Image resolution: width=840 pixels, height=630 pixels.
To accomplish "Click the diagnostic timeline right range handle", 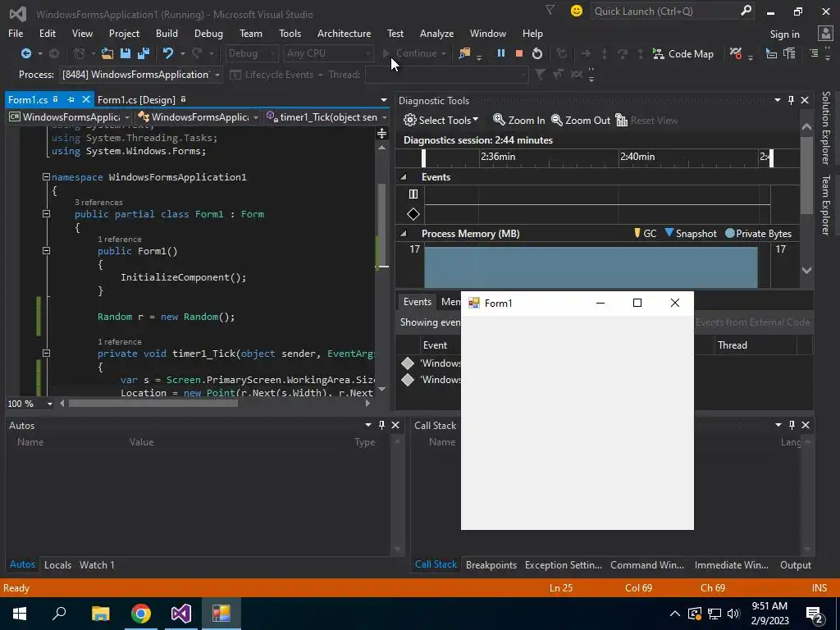I will tap(771, 158).
